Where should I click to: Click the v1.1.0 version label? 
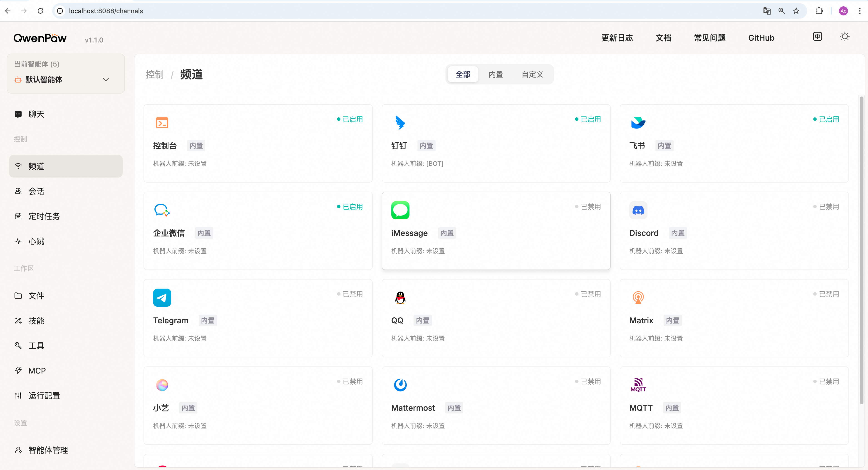point(94,40)
